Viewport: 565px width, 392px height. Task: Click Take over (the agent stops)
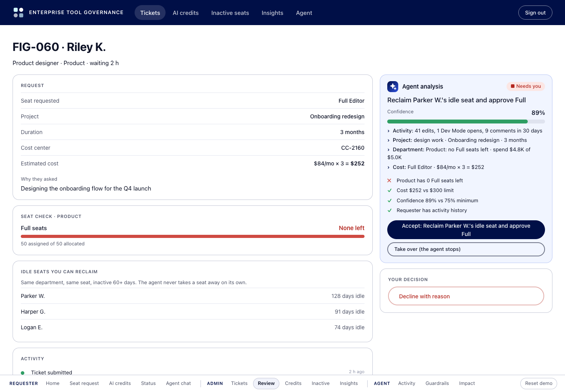click(x=466, y=249)
